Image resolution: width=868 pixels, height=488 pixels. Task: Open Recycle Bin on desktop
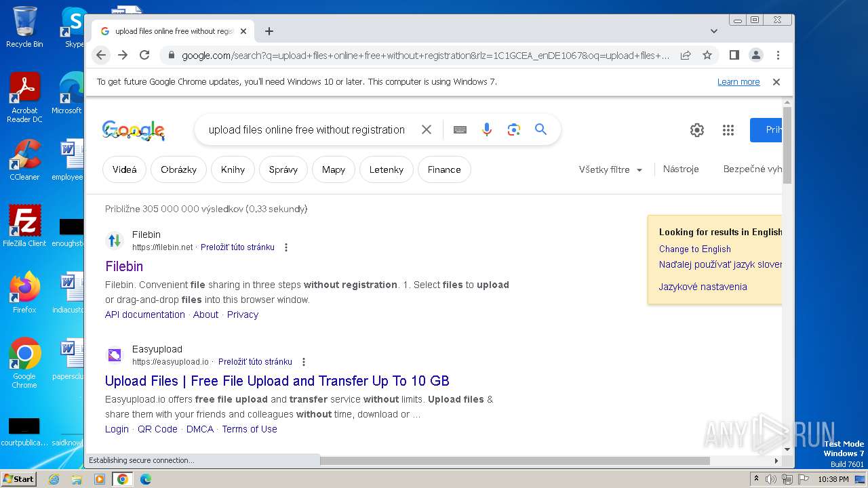click(x=24, y=27)
